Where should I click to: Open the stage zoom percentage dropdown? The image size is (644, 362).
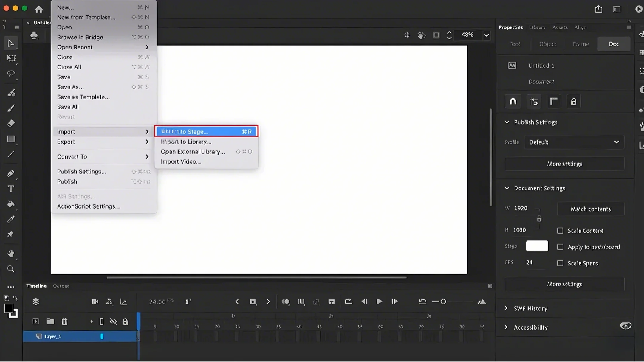(x=486, y=35)
